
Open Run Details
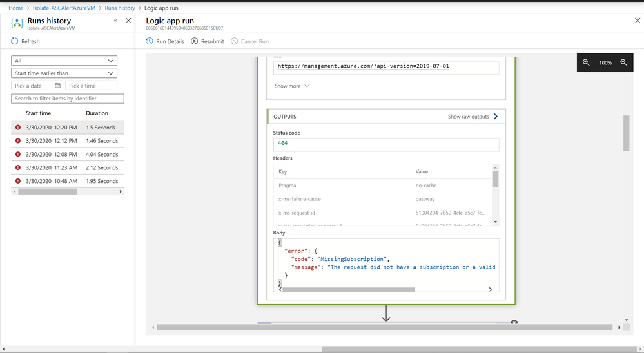(x=165, y=41)
